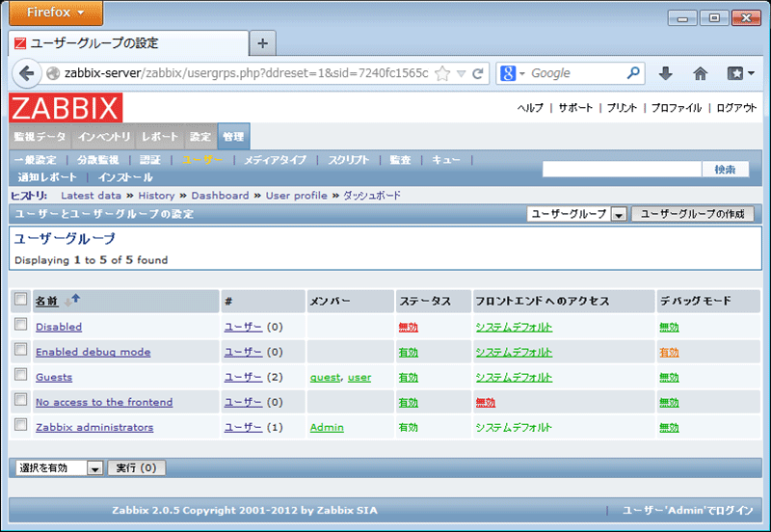Click the ユーザーグループの作成 button
Image resolution: width=771 pixels, height=532 pixels.
coord(692,214)
